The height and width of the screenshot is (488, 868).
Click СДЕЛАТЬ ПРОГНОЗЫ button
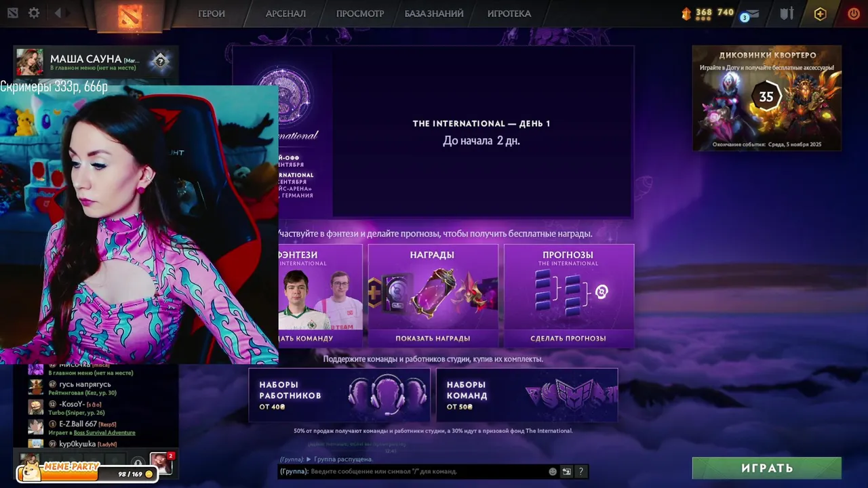pos(568,338)
